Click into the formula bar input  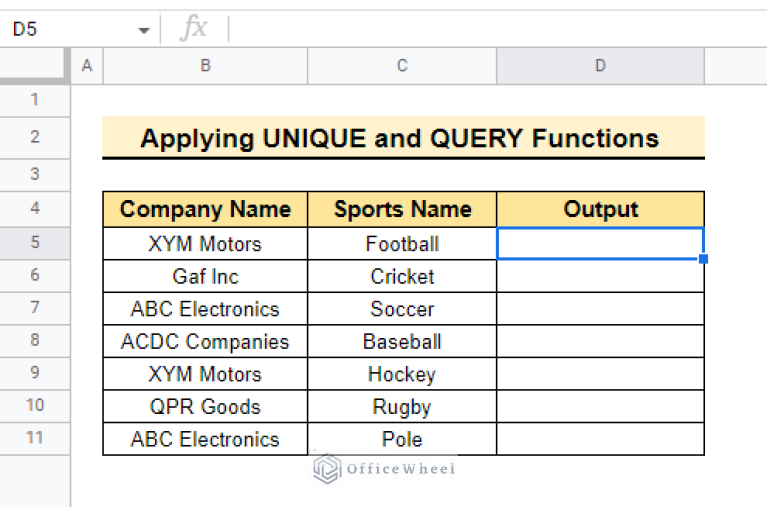[499, 29]
